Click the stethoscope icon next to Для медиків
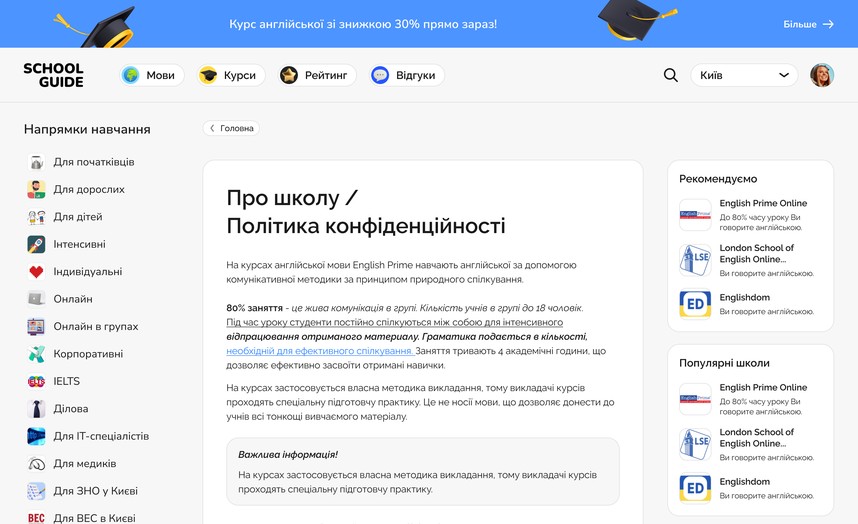Image resolution: width=858 pixels, height=524 pixels. (36, 463)
